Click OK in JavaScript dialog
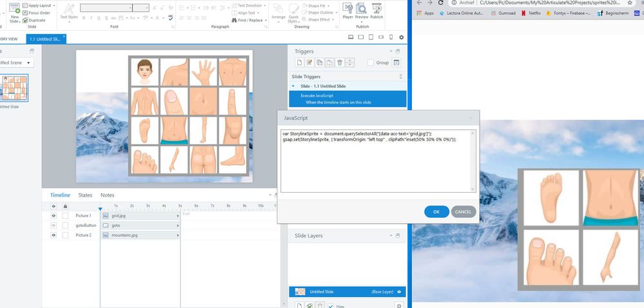This screenshot has height=308, width=644. [436, 212]
